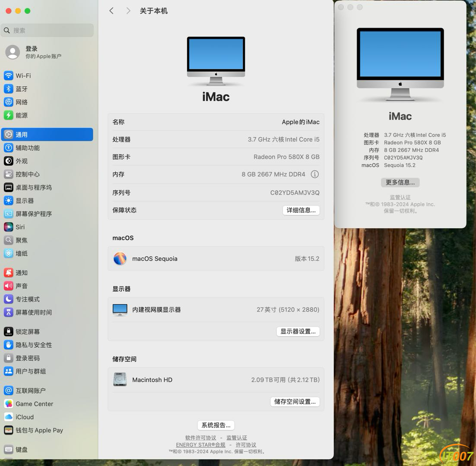Screen dimensions: 476x466
Task: Open the Game Center icon
Action: click(9, 404)
